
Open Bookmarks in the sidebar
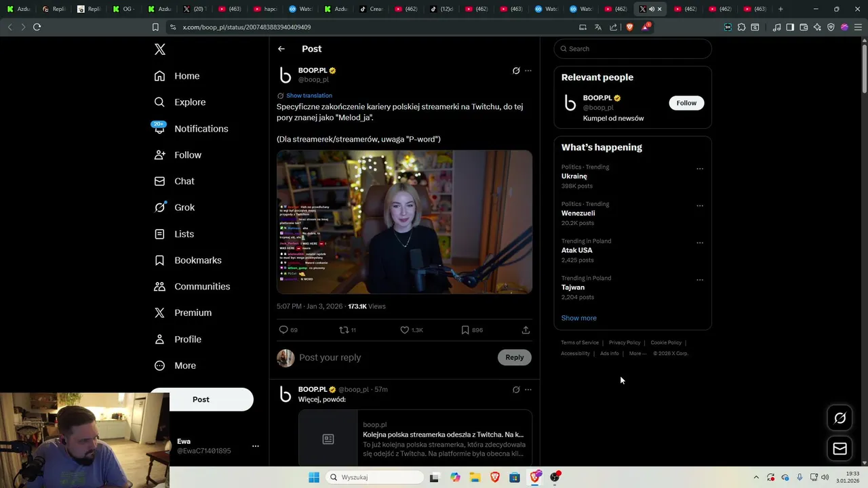pos(188,260)
